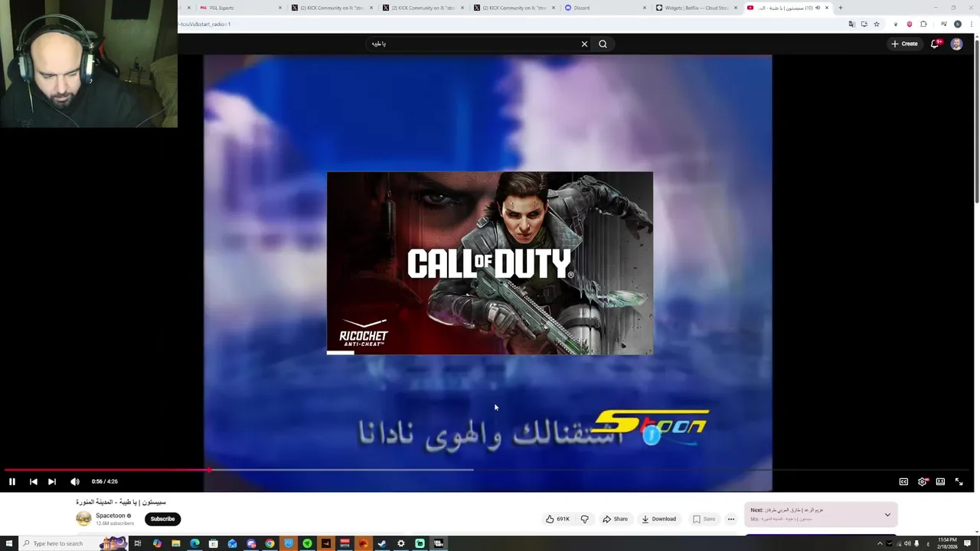Click the Windows taskbar search box
This screenshot has width=980, height=551.
pos(74,543)
